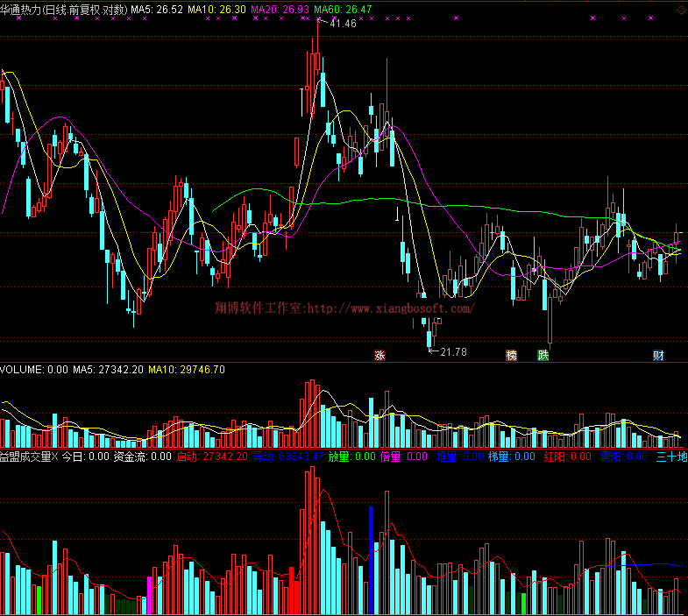This screenshot has height=616, width=688.
Task: Click the magenta 倍量: 0.00 value
Action: pos(404,457)
